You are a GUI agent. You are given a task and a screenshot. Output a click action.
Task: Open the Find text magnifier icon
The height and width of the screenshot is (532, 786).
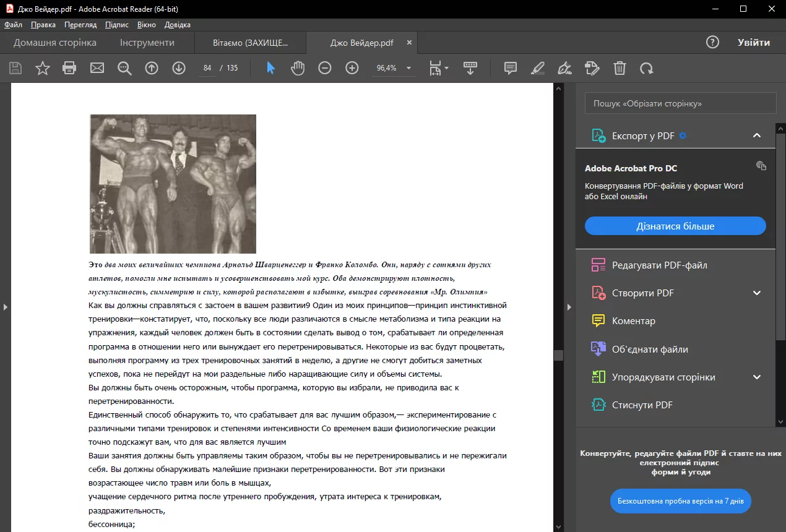(124, 68)
